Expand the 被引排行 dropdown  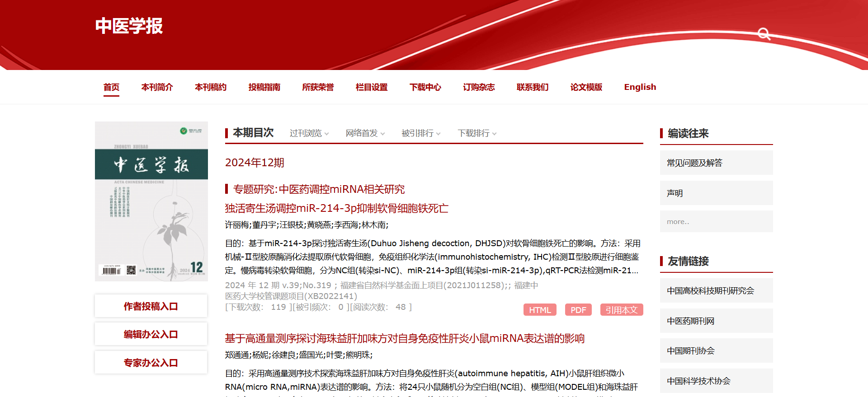[421, 133]
